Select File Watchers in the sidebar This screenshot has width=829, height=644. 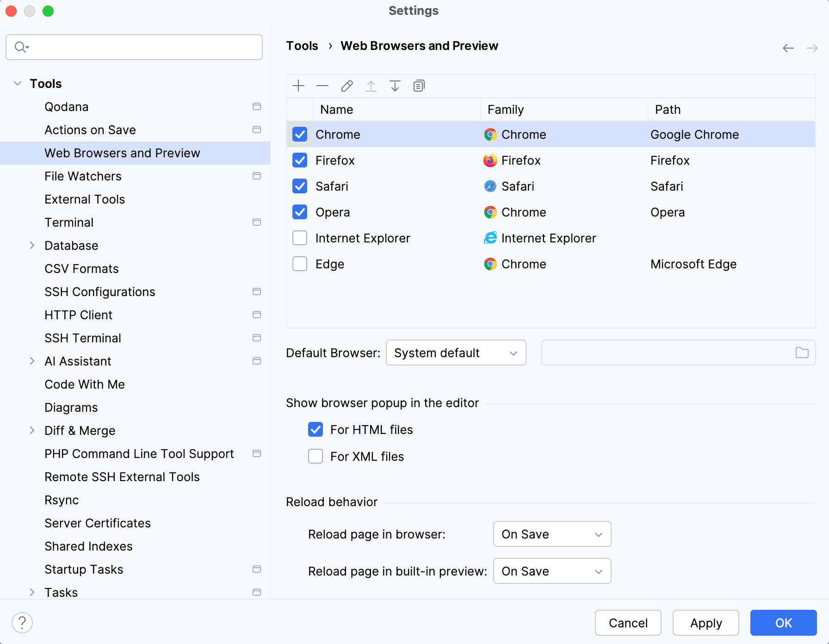coord(82,176)
